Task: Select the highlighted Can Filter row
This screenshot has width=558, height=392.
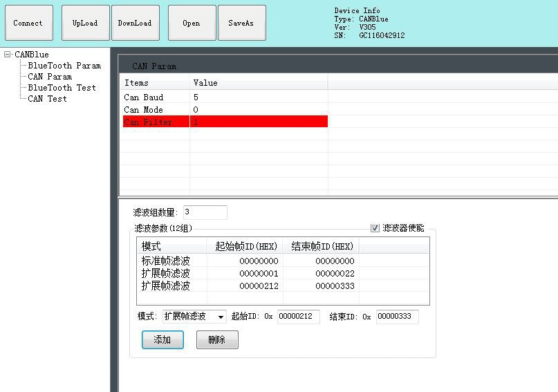Action: (x=147, y=122)
